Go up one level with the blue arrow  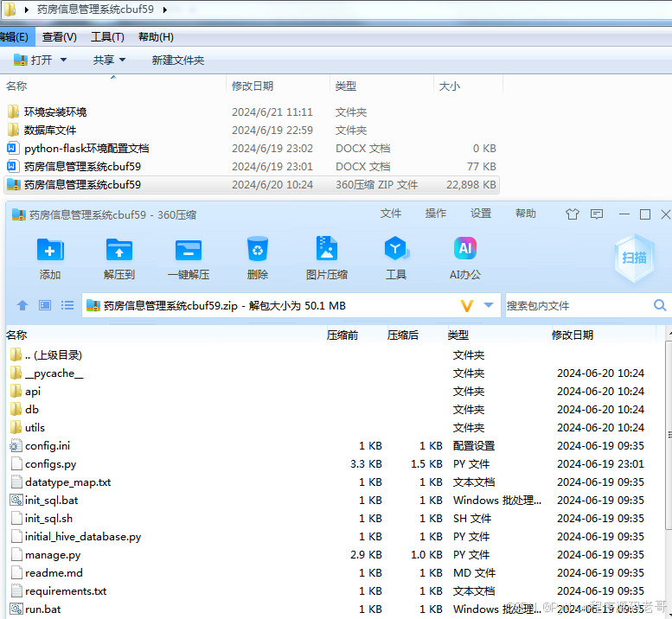pyautogui.click(x=22, y=305)
